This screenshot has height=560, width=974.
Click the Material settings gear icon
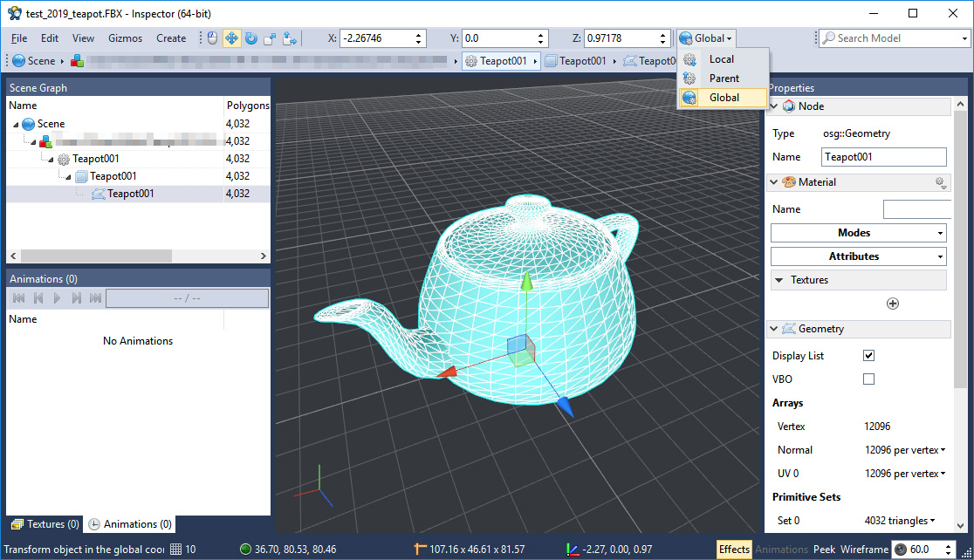940,182
